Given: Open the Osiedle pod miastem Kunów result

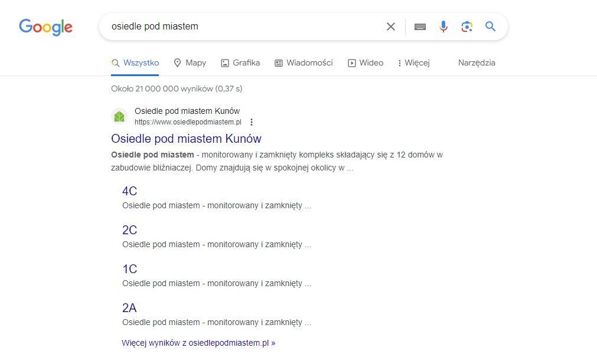Looking at the screenshot, I should pyautogui.click(x=186, y=139).
